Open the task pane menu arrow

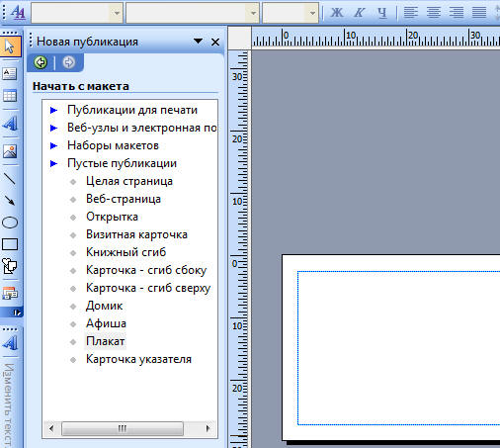click(x=198, y=42)
